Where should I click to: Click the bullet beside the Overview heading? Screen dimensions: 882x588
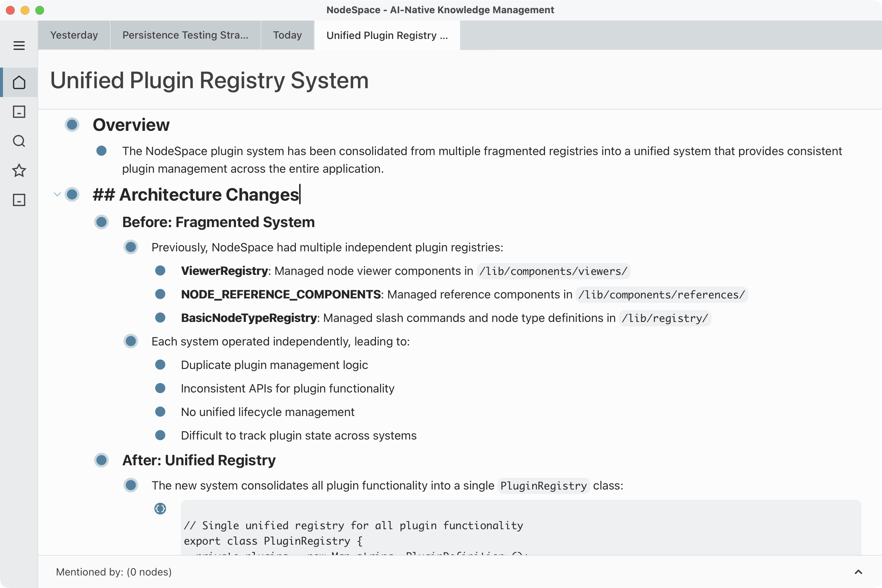[72, 125]
